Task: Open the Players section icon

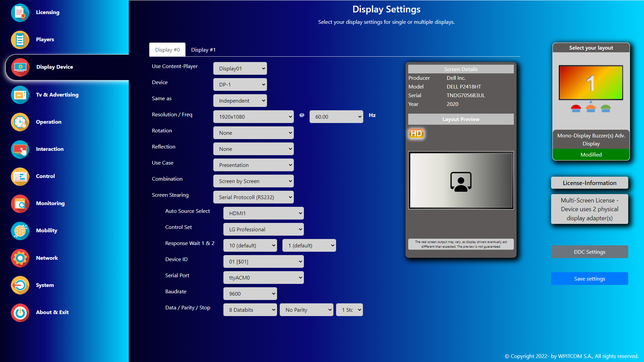Action: pos(20,40)
